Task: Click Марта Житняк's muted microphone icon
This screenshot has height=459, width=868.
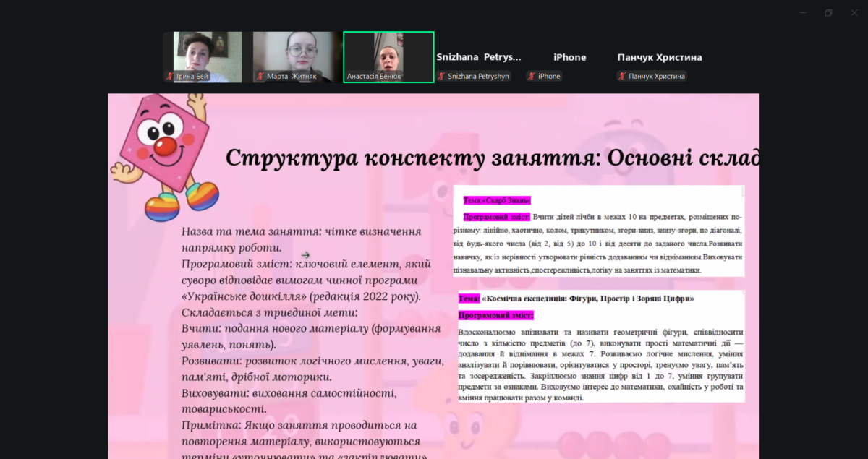Action: tap(260, 76)
